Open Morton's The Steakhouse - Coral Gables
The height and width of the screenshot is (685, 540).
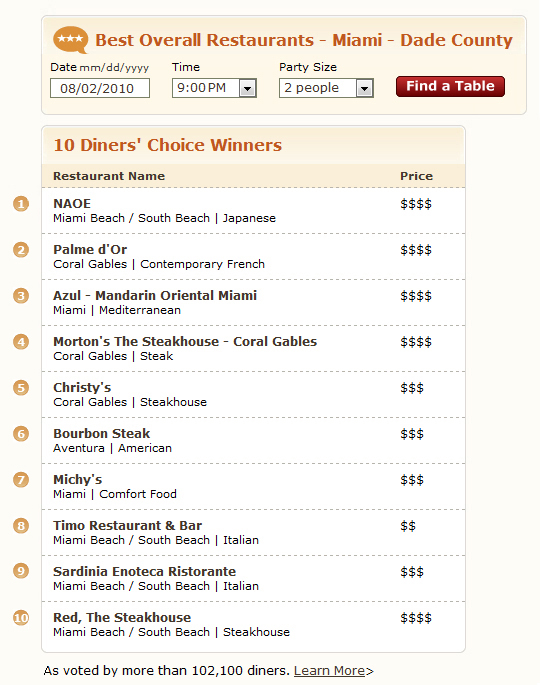point(185,342)
